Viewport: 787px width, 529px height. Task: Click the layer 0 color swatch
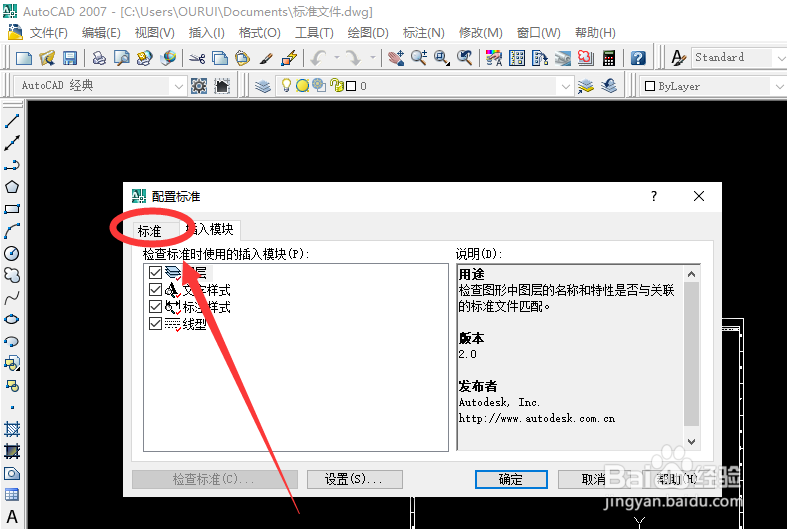[x=351, y=86]
